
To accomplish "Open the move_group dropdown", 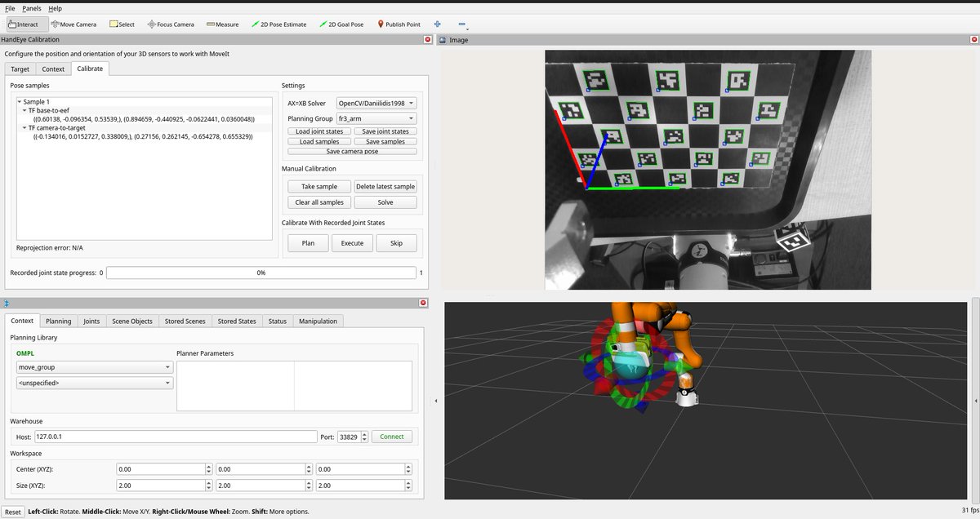I will point(95,367).
